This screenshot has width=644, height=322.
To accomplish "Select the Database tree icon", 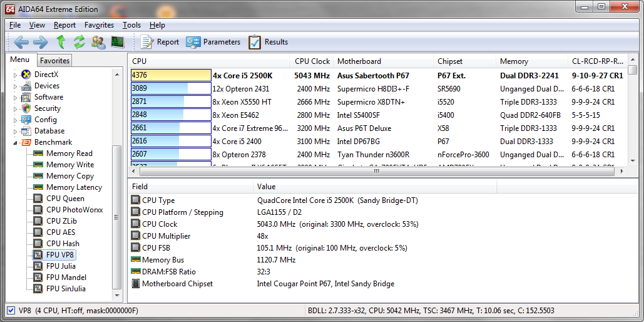I will click(x=26, y=131).
